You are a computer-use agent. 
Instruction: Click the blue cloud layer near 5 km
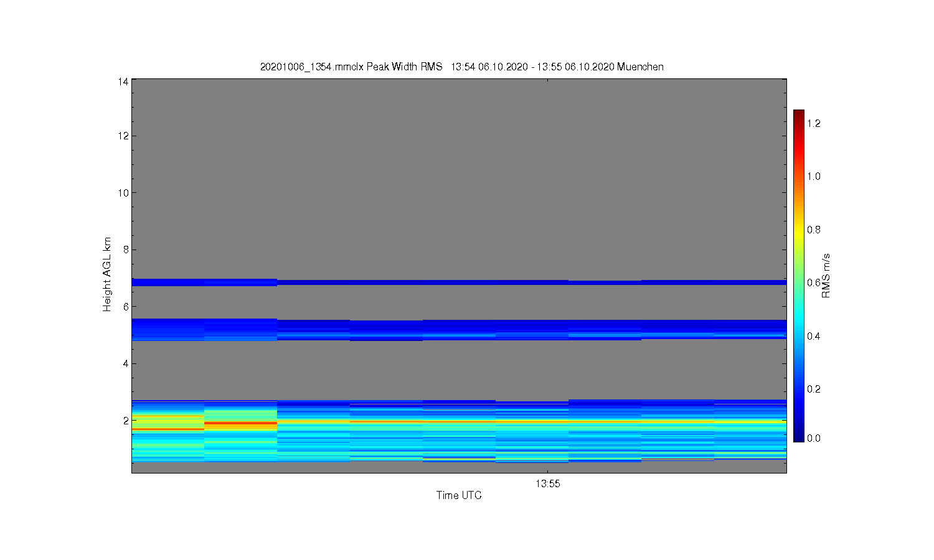pyautogui.click(x=459, y=330)
